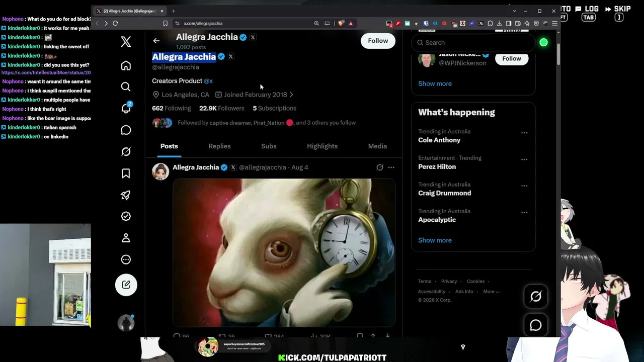
Task: Open Bookmarks in the sidebar
Action: pos(126,173)
